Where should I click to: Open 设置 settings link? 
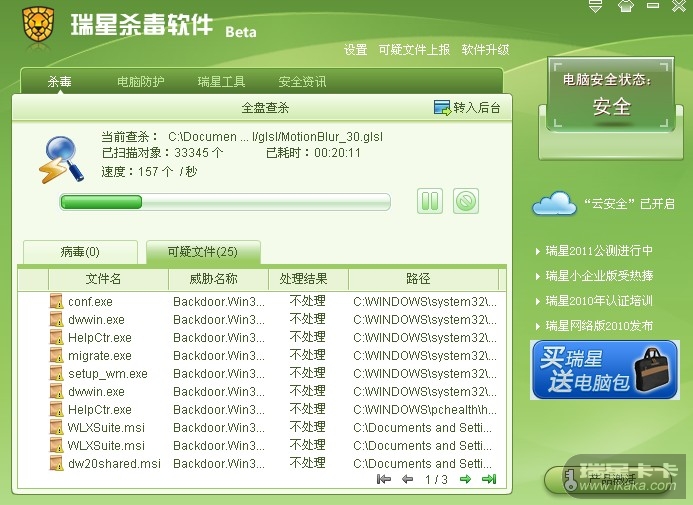(x=355, y=49)
